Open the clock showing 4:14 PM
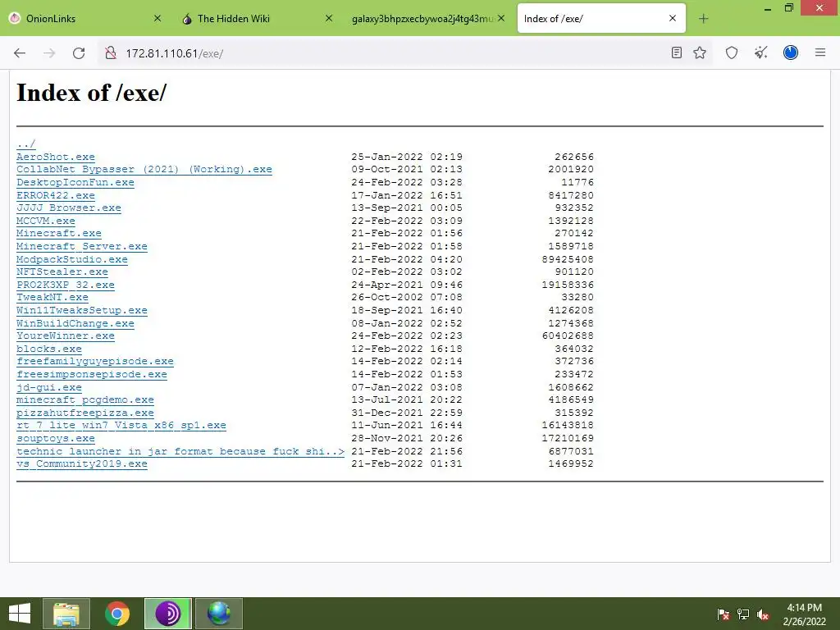Viewport: 840px width, 630px height. coord(804,614)
